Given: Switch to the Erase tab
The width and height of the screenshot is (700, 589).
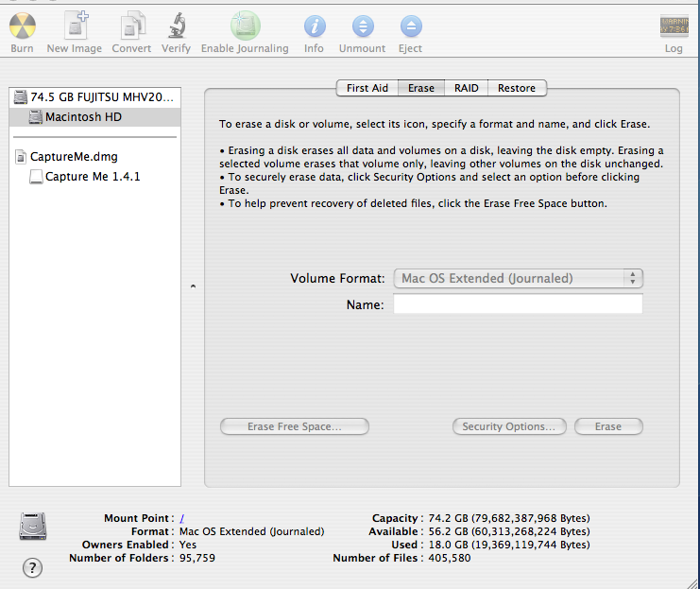Looking at the screenshot, I should pyautogui.click(x=421, y=88).
